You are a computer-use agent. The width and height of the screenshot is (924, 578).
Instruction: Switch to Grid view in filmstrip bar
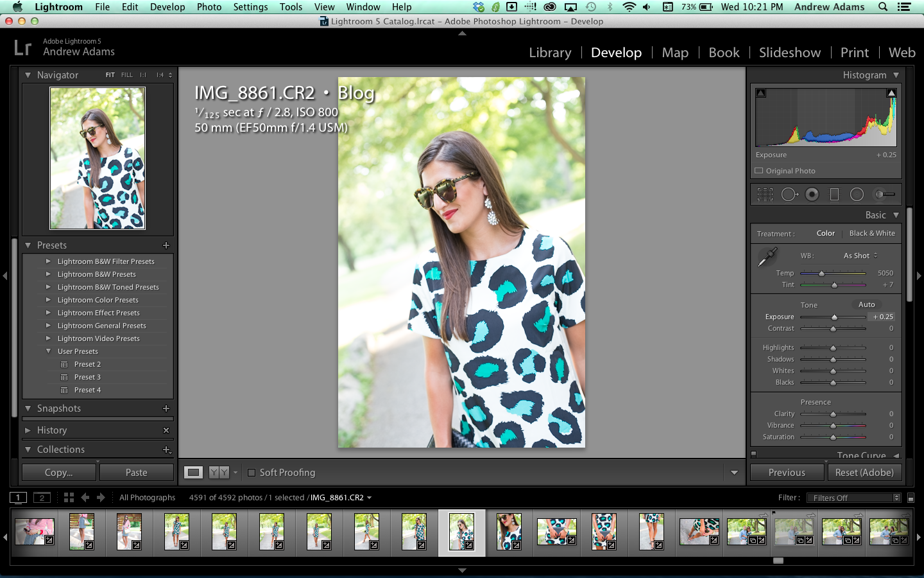(69, 498)
